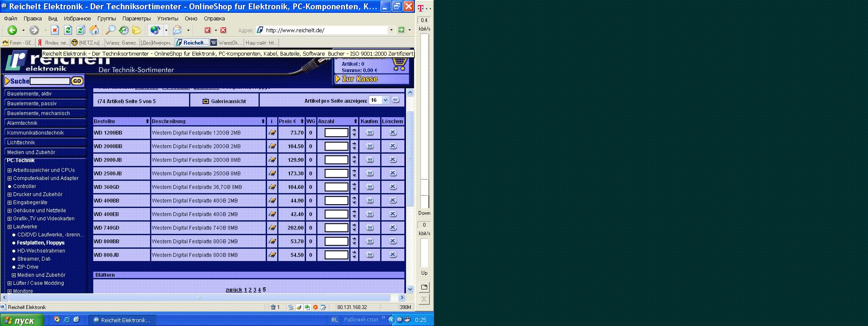
Task: Click the network adapter tray icon
Action: pos(407,320)
